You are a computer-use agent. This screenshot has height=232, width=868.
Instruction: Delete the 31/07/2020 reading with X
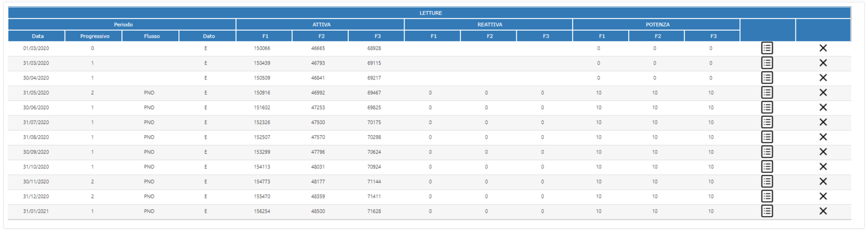(823, 122)
